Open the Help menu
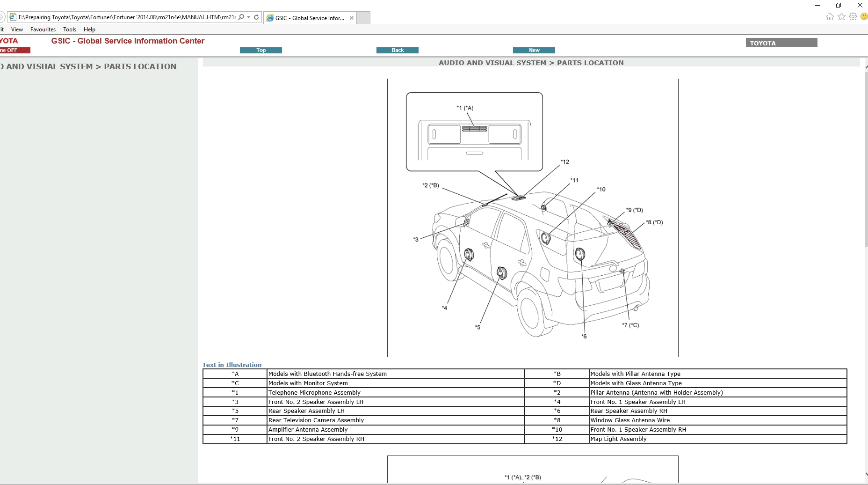868x485 pixels. point(89,29)
